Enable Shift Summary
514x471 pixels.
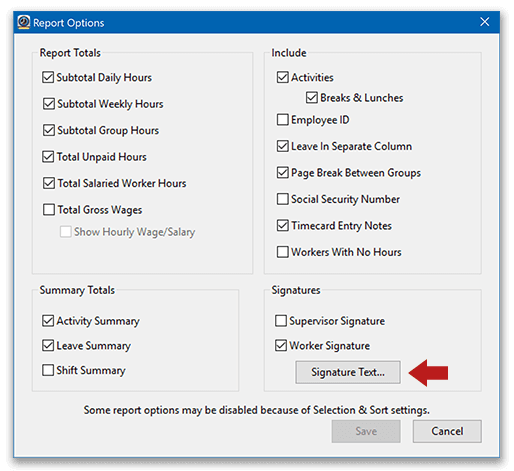pyautogui.click(x=48, y=370)
